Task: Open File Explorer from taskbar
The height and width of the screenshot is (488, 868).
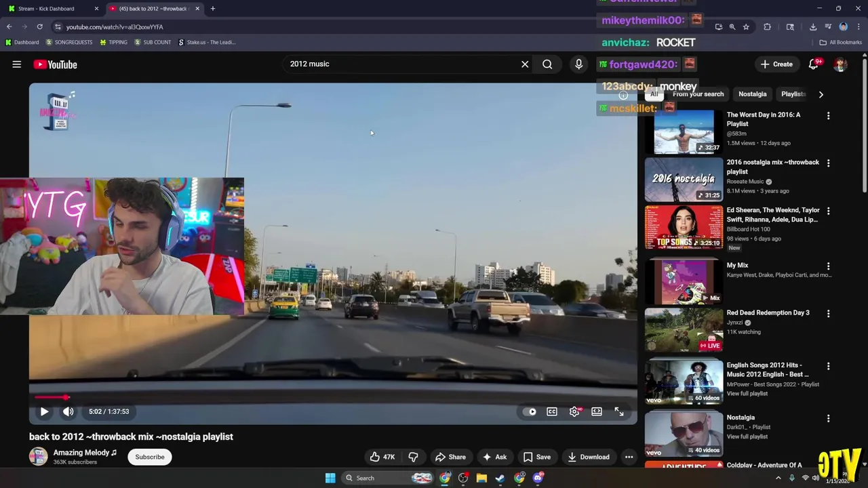Action: [x=481, y=478]
